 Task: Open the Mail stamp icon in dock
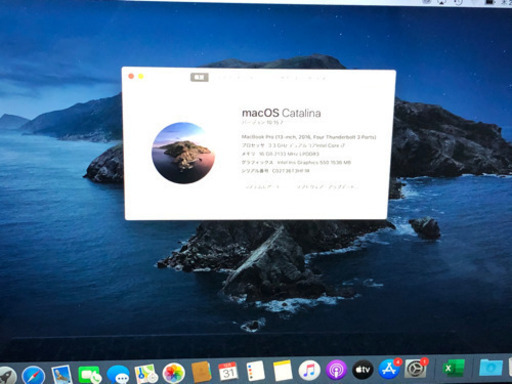pos(61,374)
